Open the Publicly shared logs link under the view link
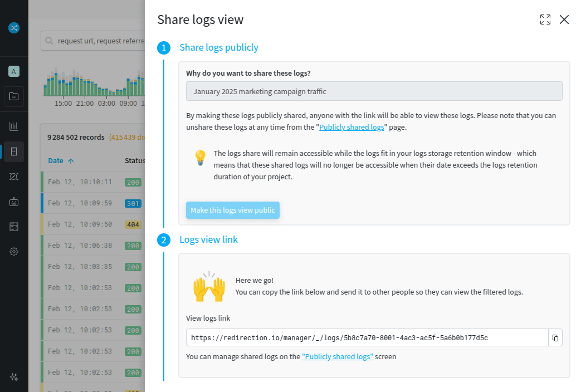The width and height of the screenshot is (581, 392). coord(338,357)
